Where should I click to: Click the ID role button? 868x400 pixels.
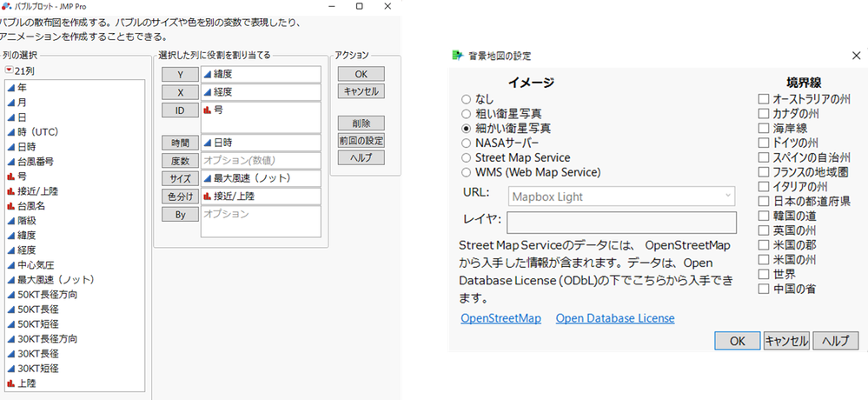(180, 110)
